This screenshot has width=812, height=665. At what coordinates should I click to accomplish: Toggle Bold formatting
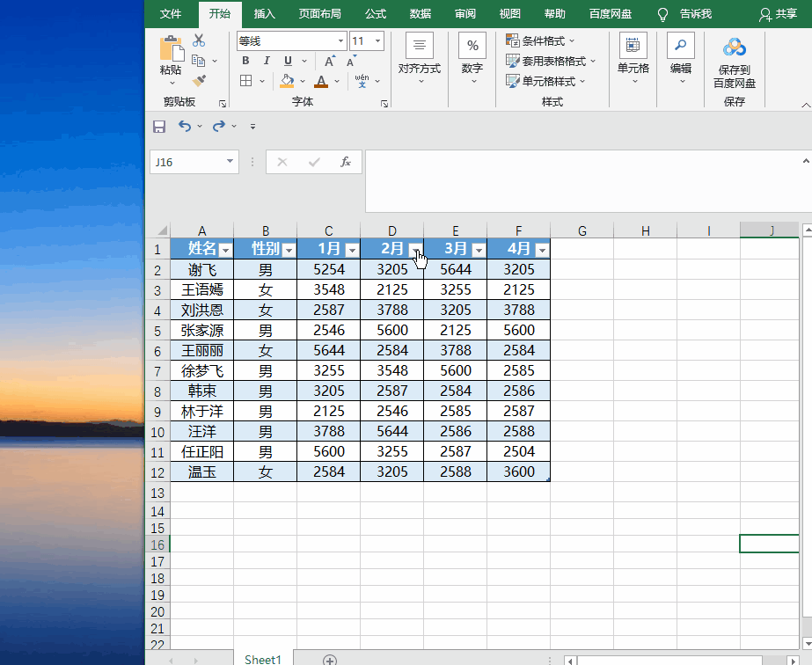245,61
